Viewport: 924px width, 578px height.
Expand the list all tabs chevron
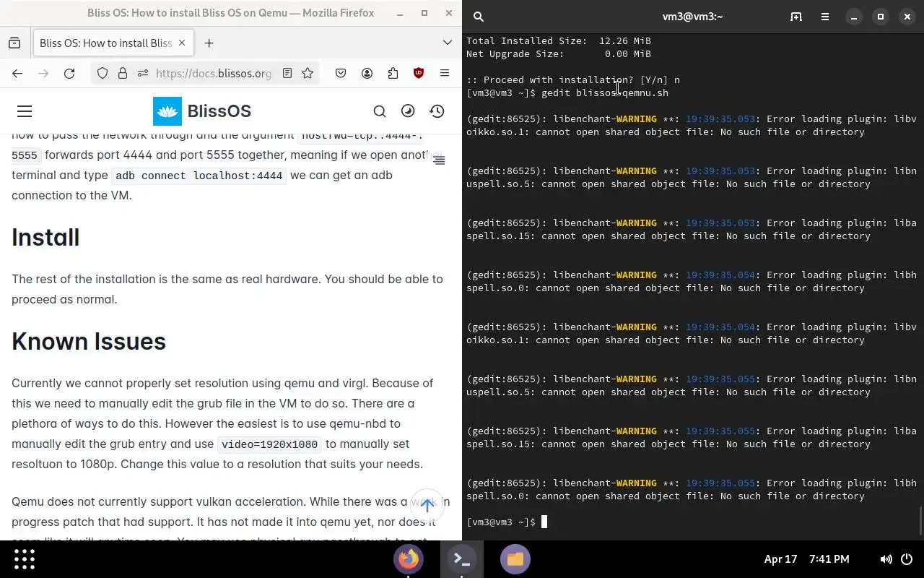pos(447,43)
